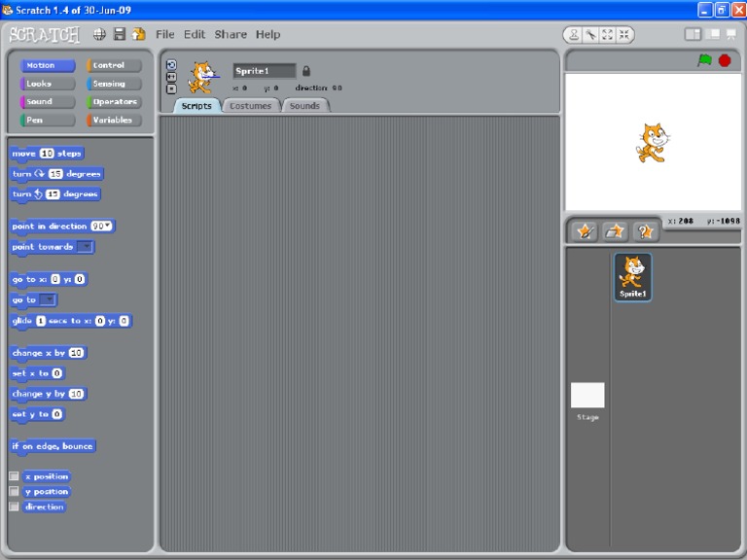Click the set y to 0 block
This screenshot has height=560, width=747.
click(37, 414)
